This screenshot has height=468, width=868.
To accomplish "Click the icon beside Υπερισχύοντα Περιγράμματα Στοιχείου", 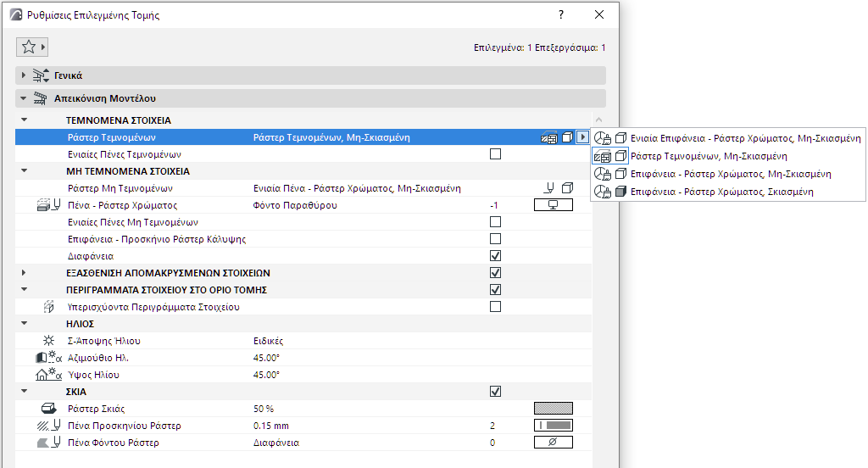I will click(x=48, y=307).
